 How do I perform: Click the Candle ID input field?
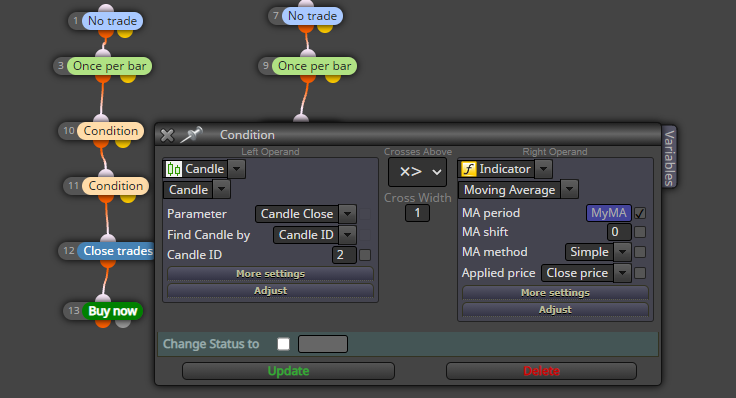pyautogui.click(x=344, y=255)
